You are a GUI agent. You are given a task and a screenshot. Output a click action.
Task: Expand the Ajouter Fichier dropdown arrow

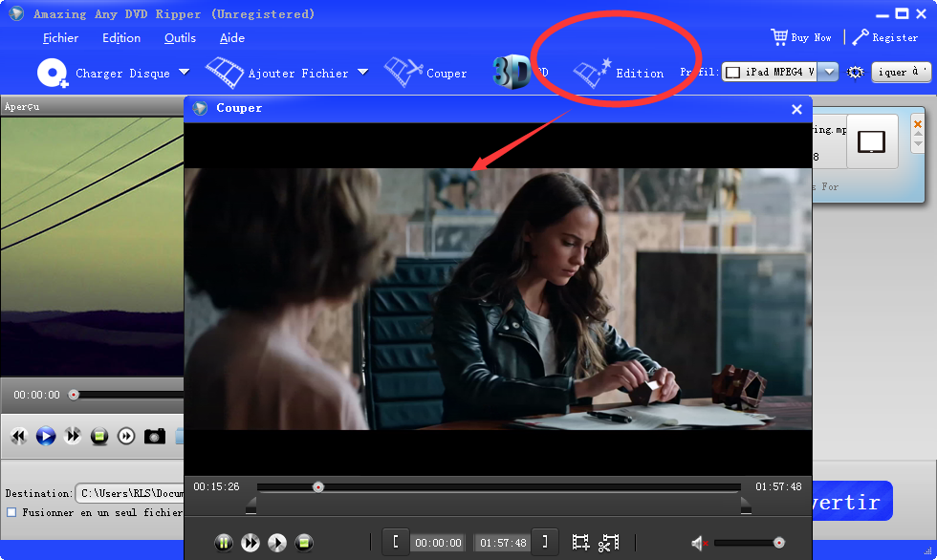[362, 73]
